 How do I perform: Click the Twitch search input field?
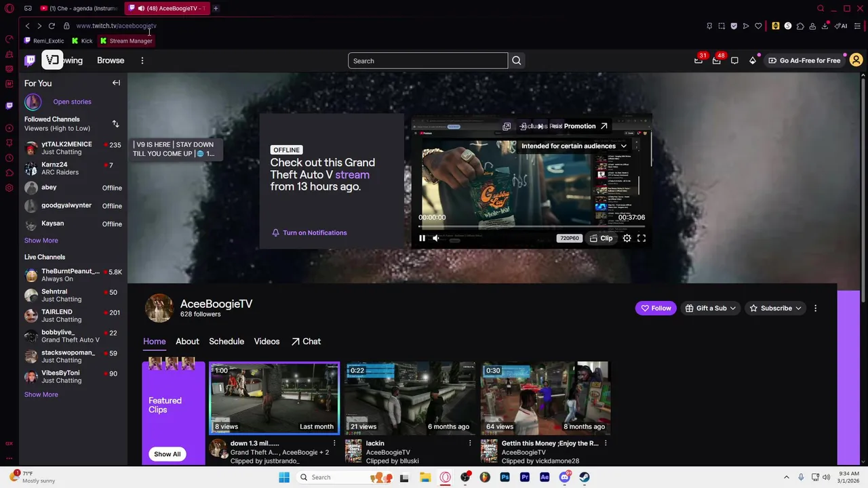coord(428,61)
